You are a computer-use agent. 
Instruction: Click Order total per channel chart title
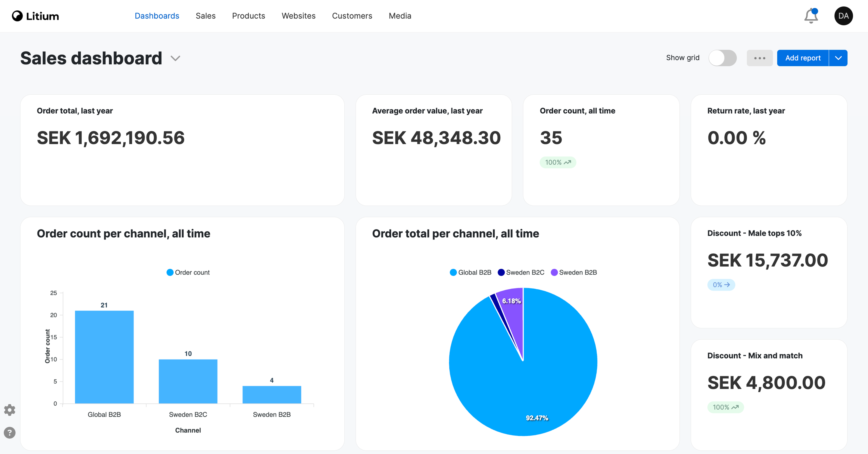tap(455, 233)
